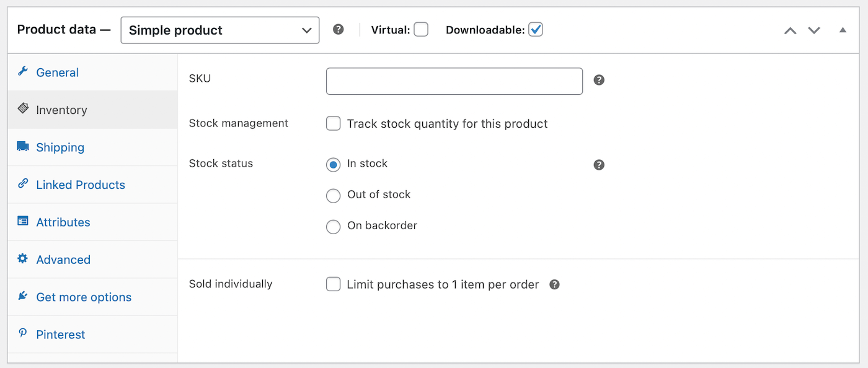Open the Linked Products tab

coord(80,184)
